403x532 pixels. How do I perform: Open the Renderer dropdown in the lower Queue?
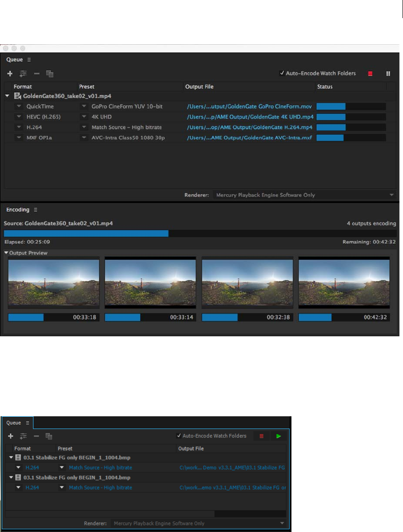coord(199,523)
